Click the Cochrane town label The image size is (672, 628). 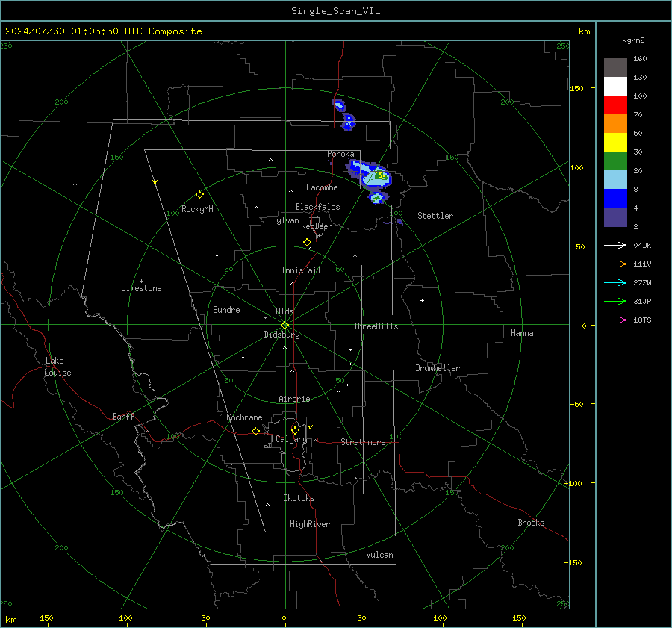244,417
